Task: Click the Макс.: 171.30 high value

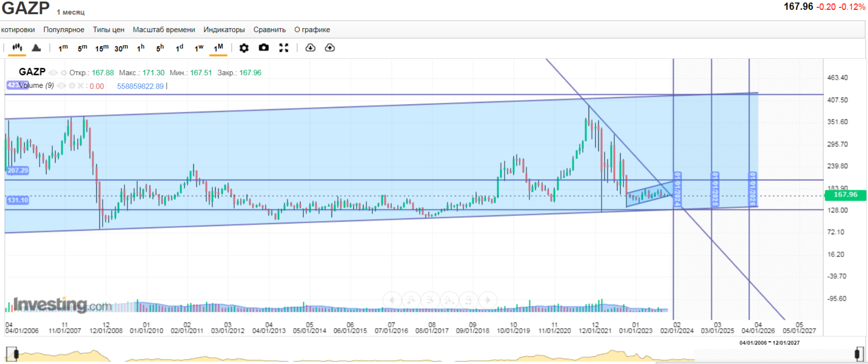Action: (142, 73)
